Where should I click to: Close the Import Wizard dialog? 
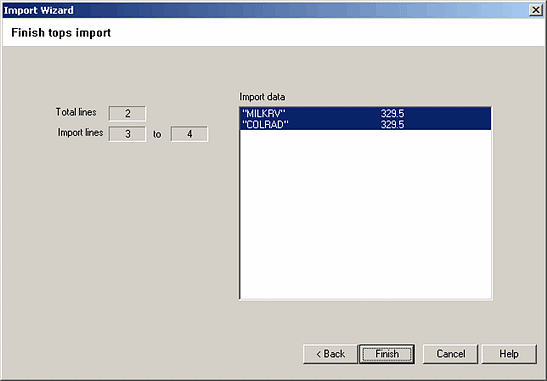pyautogui.click(x=535, y=10)
